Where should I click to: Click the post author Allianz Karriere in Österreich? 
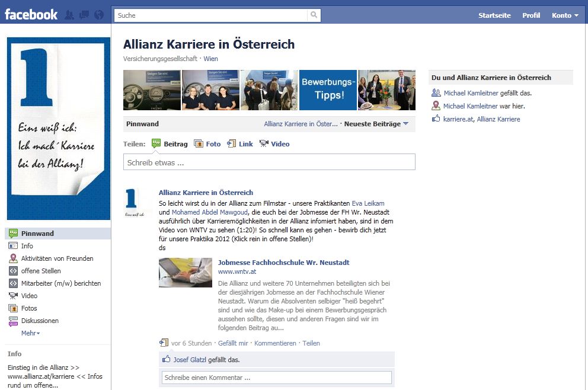tap(206, 193)
